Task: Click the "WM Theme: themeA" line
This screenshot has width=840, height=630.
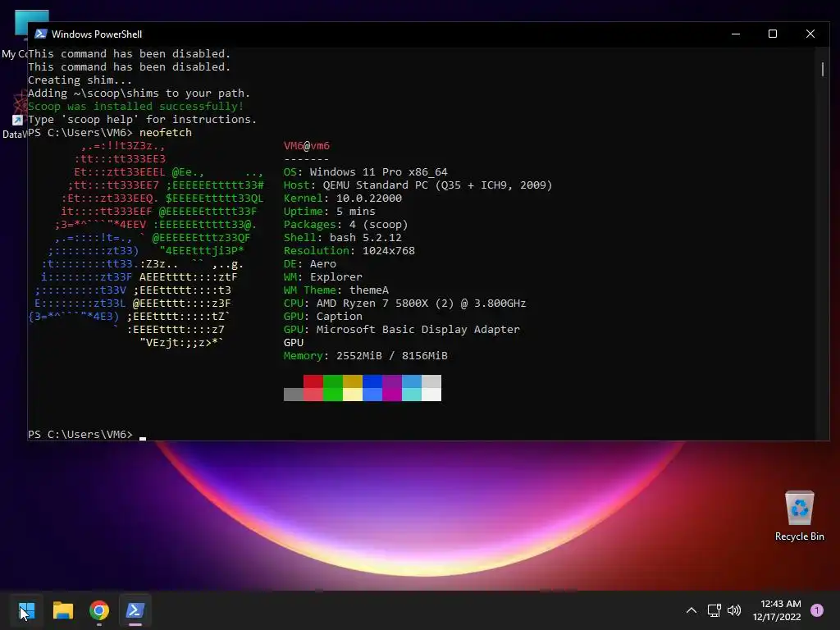Action: (x=336, y=290)
